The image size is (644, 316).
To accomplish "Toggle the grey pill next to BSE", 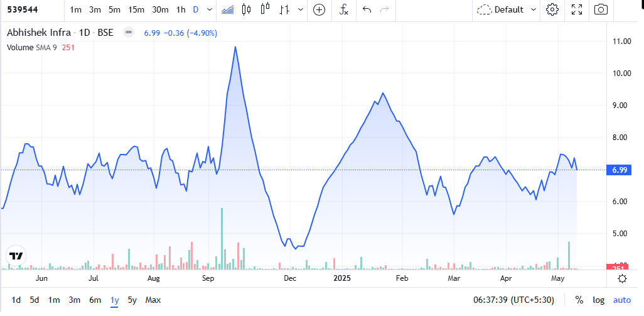I will point(129,33).
